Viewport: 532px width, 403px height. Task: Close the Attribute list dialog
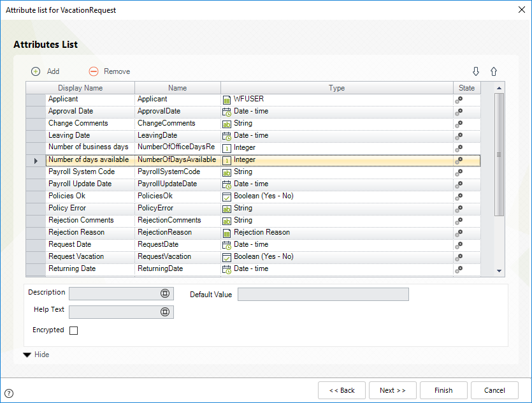click(522, 10)
